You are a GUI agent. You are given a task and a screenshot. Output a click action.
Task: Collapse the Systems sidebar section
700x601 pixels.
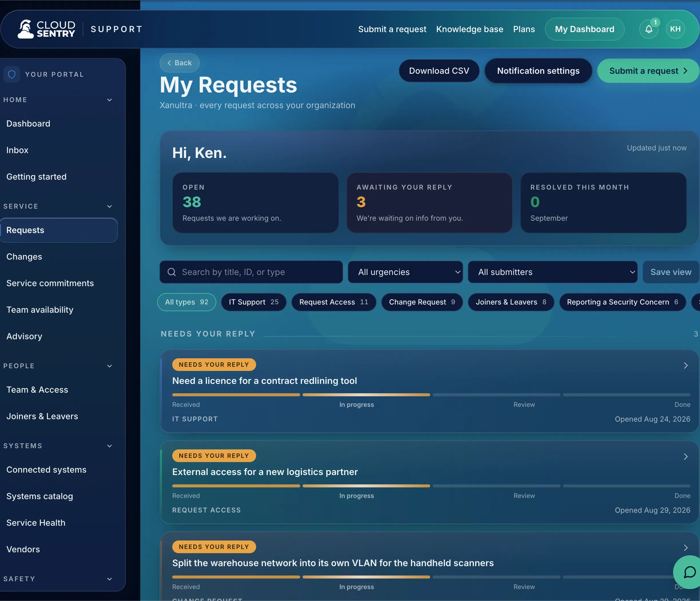click(x=109, y=446)
